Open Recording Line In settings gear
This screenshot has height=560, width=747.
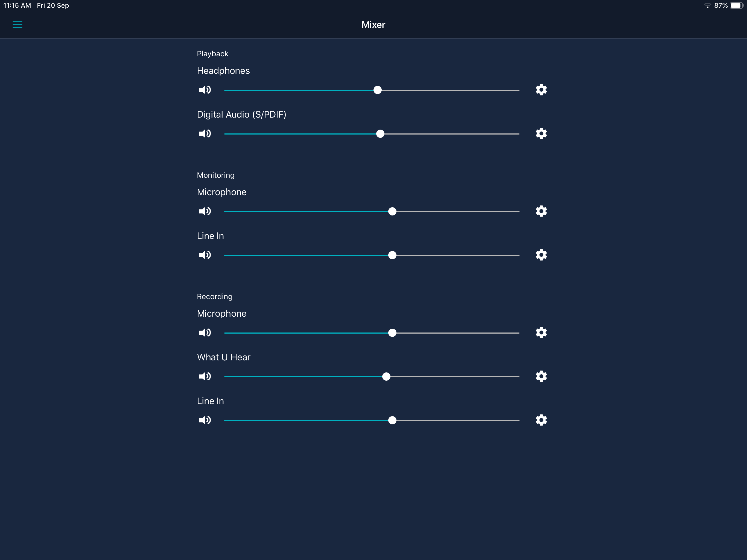(x=541, y=420)
